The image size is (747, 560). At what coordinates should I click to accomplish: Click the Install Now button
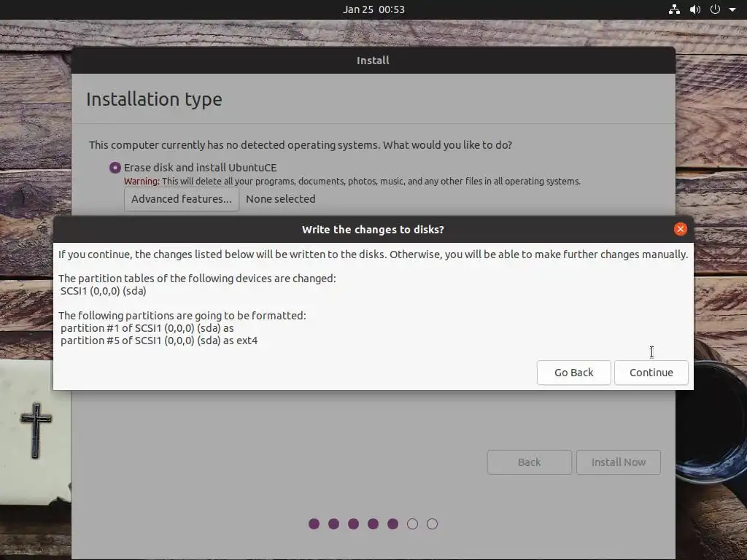[619, 462]
